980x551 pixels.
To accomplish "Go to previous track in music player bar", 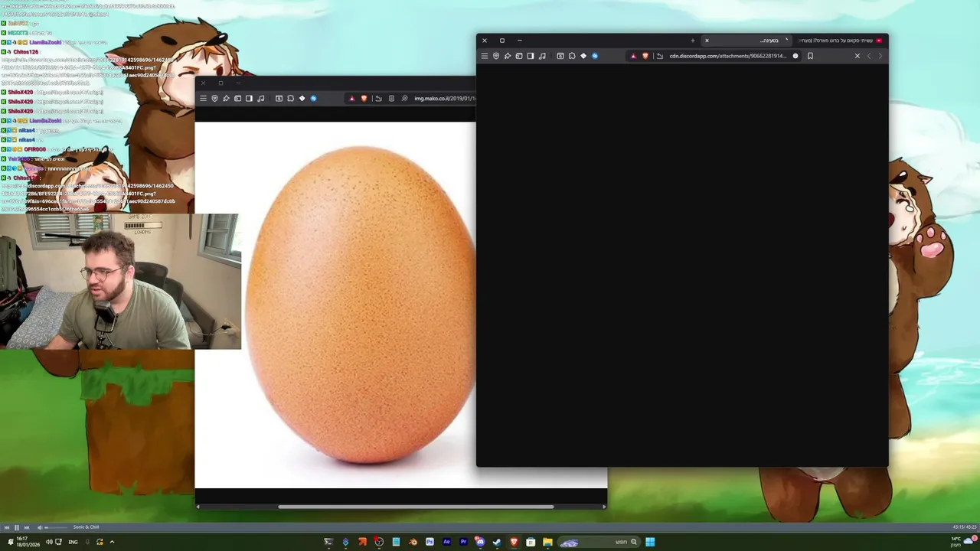I will [x=7, y=527].
